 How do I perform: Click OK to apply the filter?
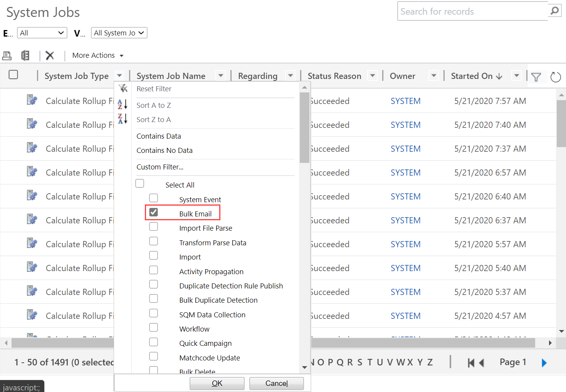coord(217,383)
